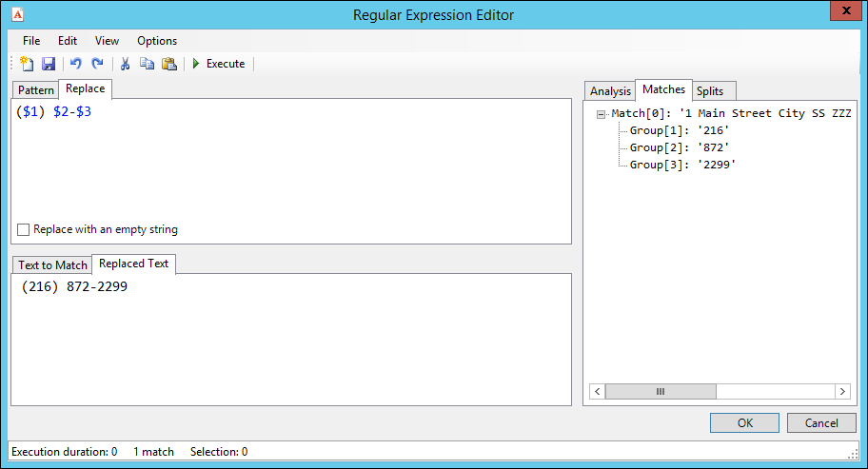
Task: Switch to the Analysis tab
Action: [610, 90]
